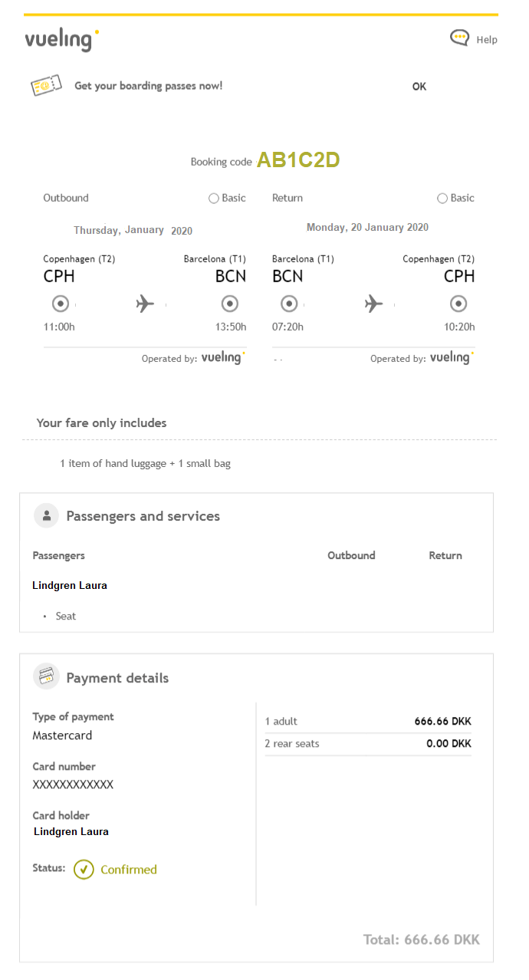Click the outbound CPH departure marker

click(x=61, y=304)
